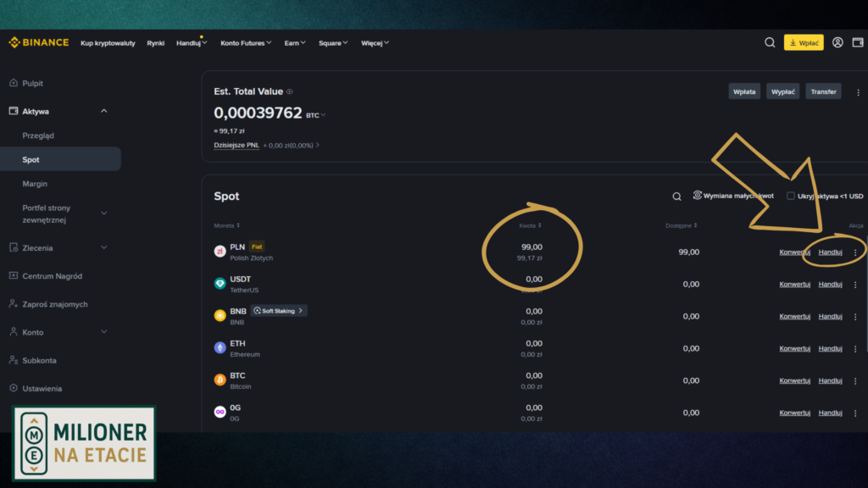This screenshot has height=488, width=868.
Task: Click the search magnifier in top navigation
Action: pyautogui.click(x=770, y=42)
